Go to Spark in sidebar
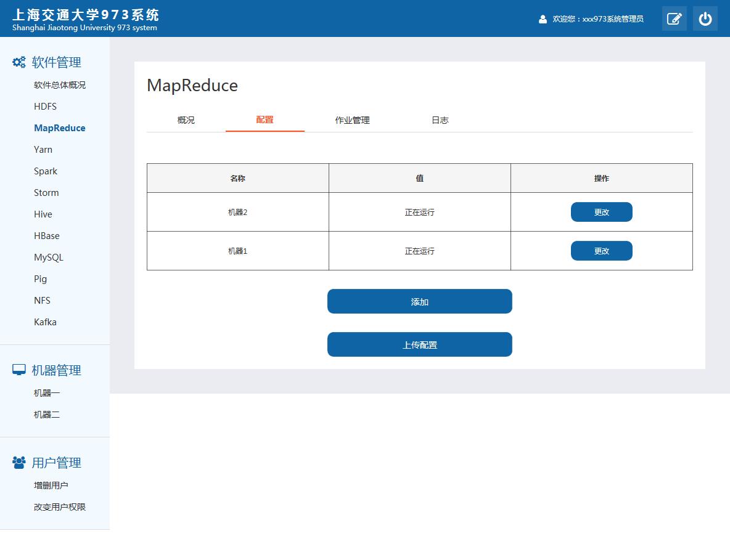Viewport: 730px width, 560px height. pyautogui.click(x=46, y=171)
